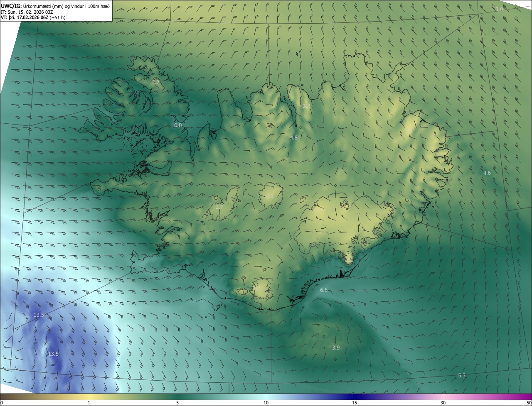This screenshot has width=532, height=406.
Task: Click the 2.7 value label inside the glacier outline
Action: click(219, 206)
